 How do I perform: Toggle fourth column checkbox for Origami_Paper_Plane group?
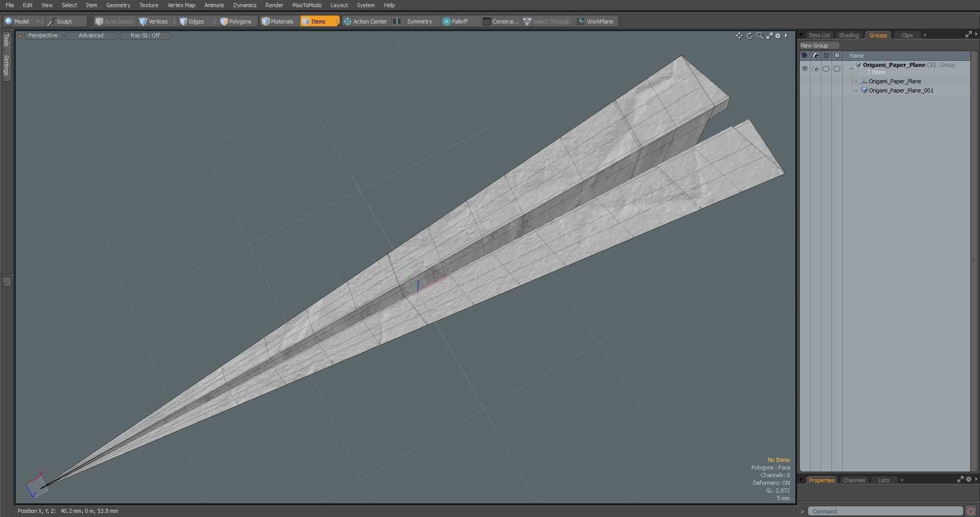point(837,68)
